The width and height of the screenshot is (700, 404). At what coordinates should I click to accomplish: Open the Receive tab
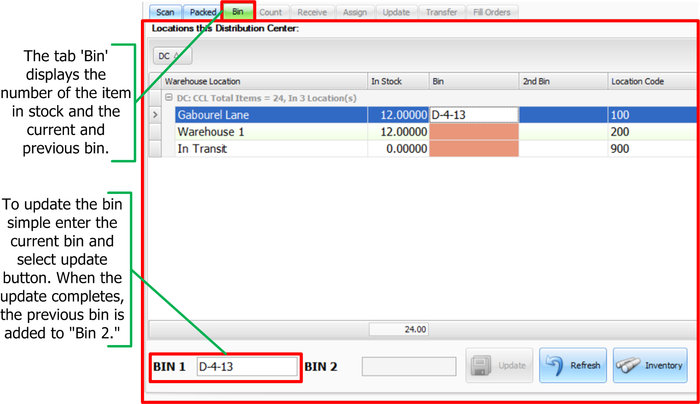[311, 12]
